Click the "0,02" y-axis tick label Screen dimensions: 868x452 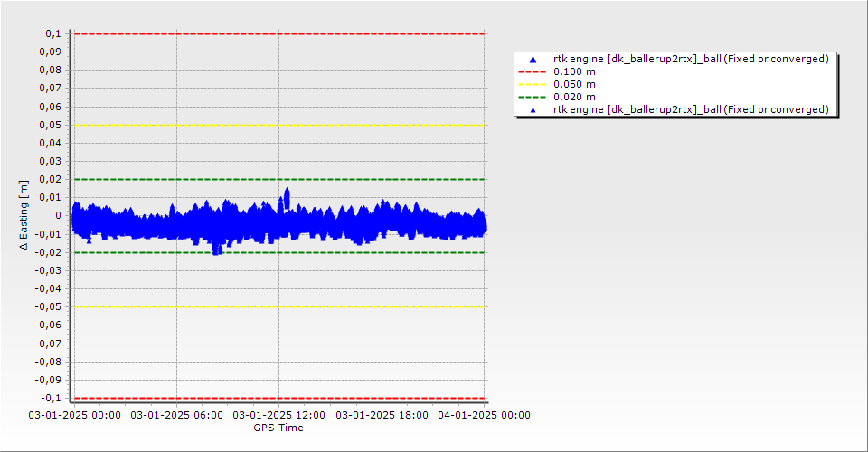(x=51, y=179)
